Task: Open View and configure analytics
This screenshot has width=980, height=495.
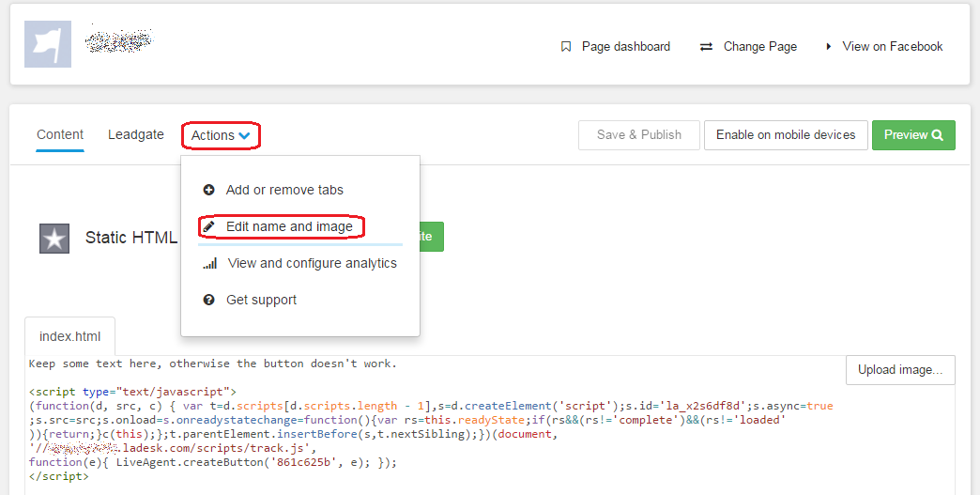Action: pos(312,263)
